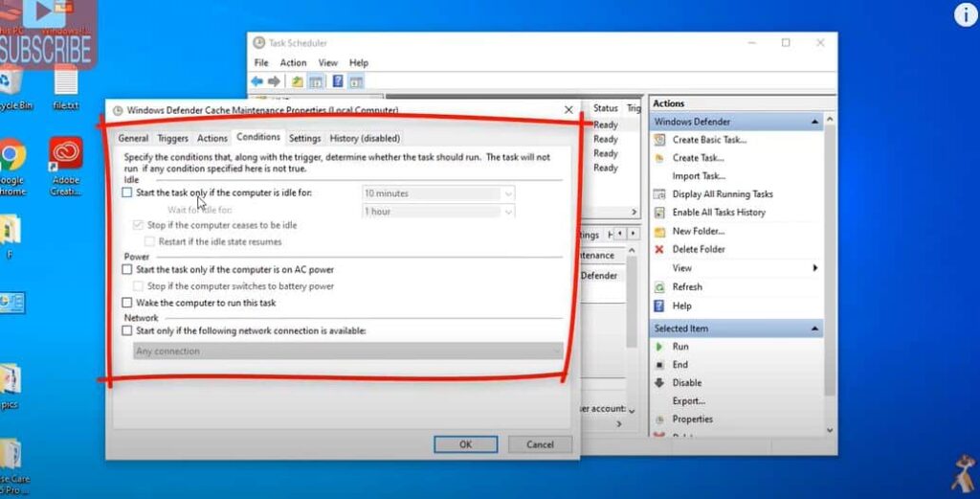Click the Back arrow in Task Scheduler toolbar
This screenshot has width=980, height=499.
point(256,81)
